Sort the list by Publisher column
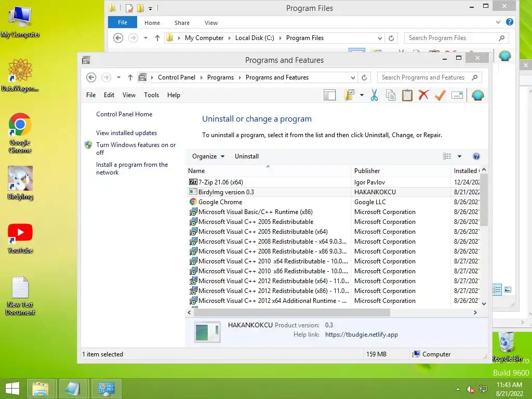This screenshot has width=532, height=399. coord(401,171)
